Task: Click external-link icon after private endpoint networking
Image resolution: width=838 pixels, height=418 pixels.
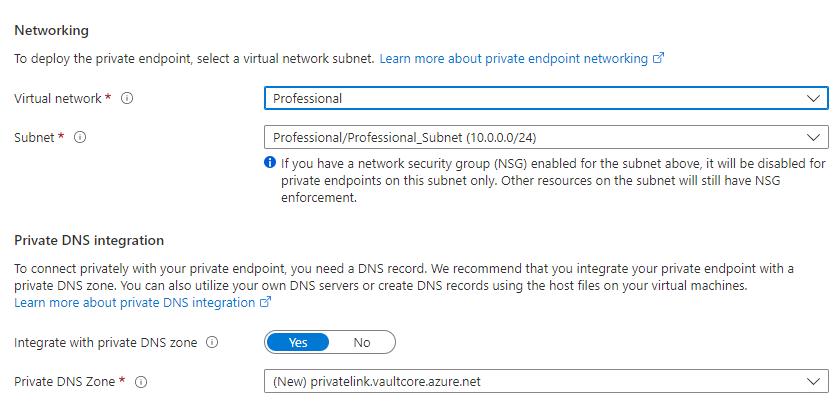Action: (x=658, y=59)
